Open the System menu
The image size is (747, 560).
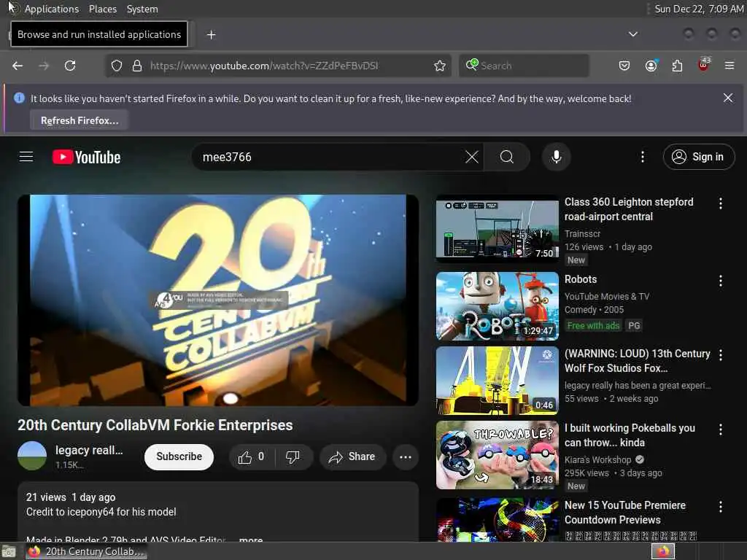click(x=142, y=9)
